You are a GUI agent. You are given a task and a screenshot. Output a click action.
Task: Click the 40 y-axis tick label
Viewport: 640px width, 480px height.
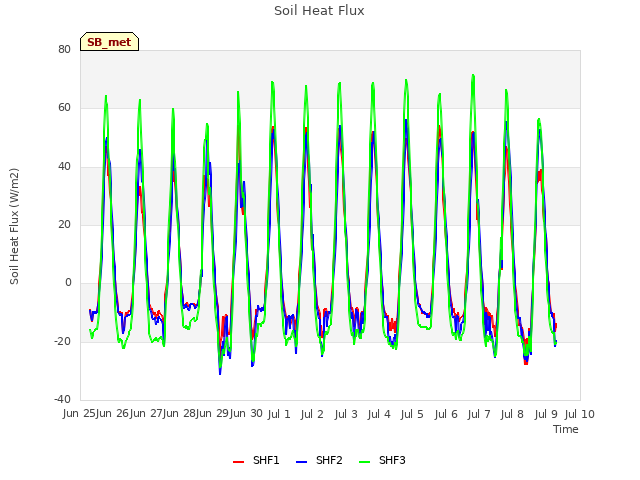(x=64, y=166)
